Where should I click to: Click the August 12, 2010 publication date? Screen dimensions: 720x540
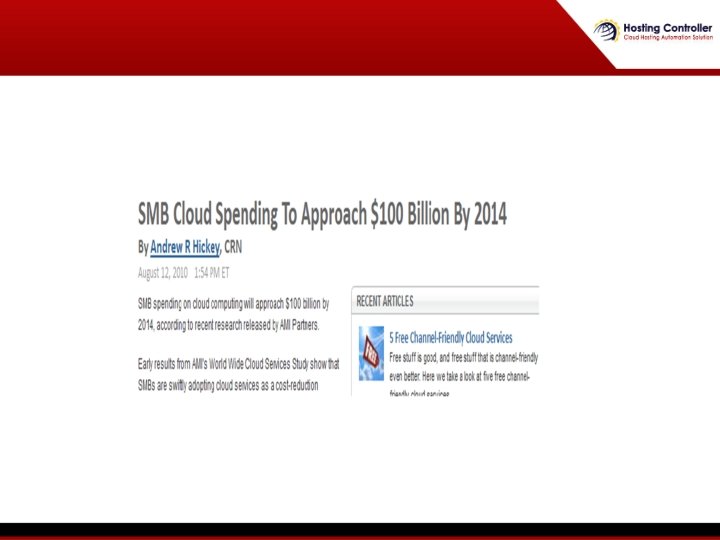(163, 273)
